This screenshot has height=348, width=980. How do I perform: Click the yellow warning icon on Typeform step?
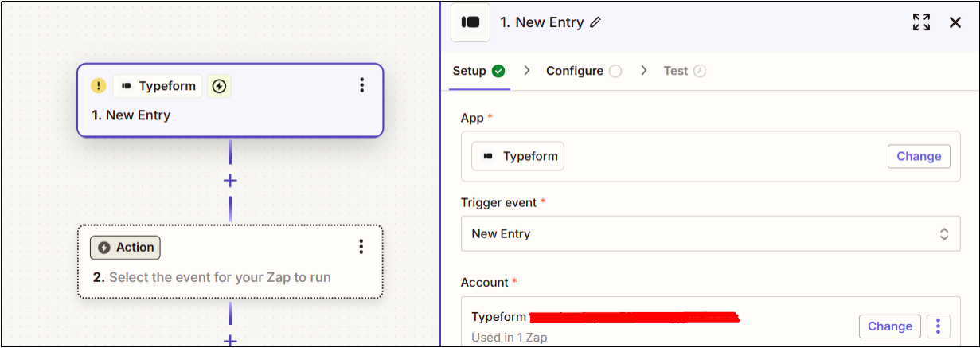point(98,86)
